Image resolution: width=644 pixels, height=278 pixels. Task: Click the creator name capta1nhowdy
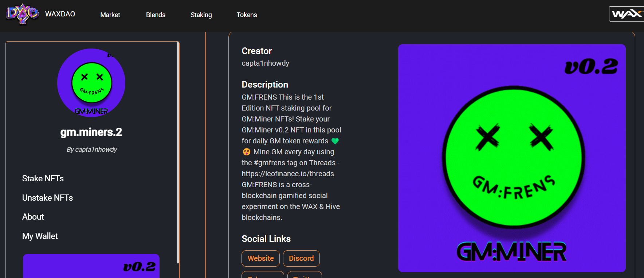265,63
